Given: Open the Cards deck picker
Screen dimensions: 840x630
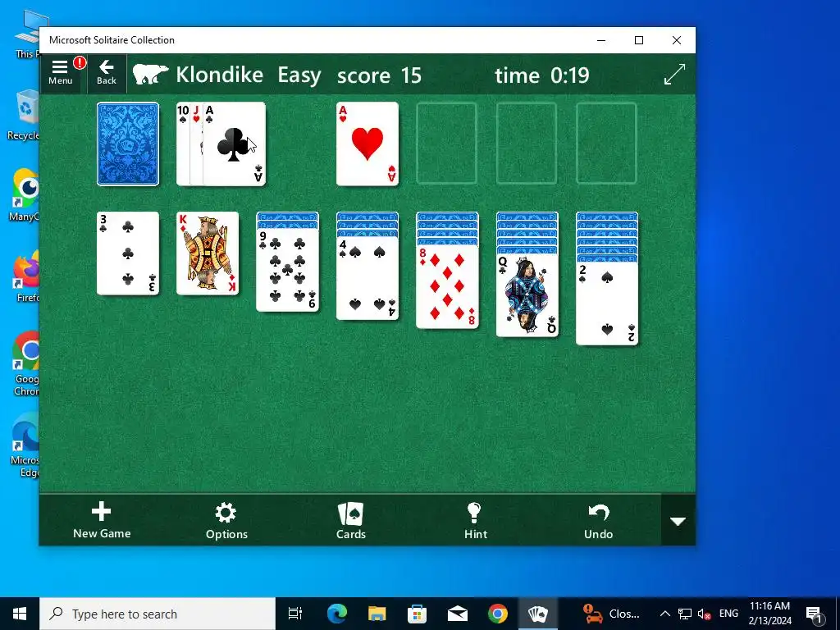Looking at the screenshot, I should (x=351, y=520).
